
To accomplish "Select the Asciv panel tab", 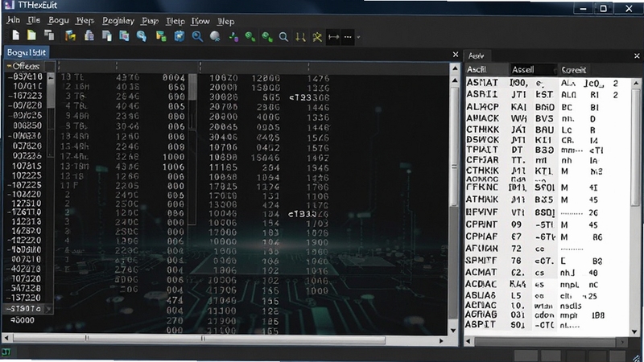I will click(x=477, y=56).
